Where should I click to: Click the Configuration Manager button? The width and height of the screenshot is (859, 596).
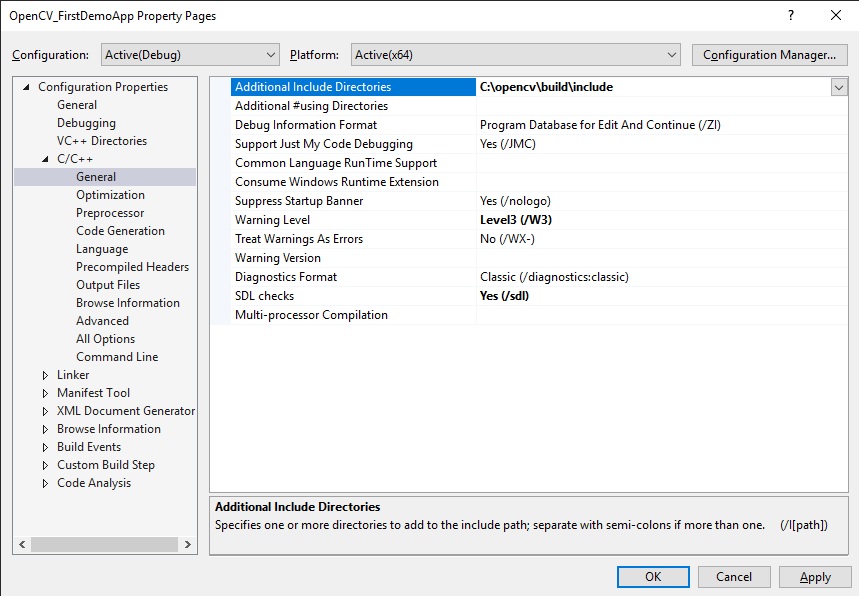click(769, 55)
